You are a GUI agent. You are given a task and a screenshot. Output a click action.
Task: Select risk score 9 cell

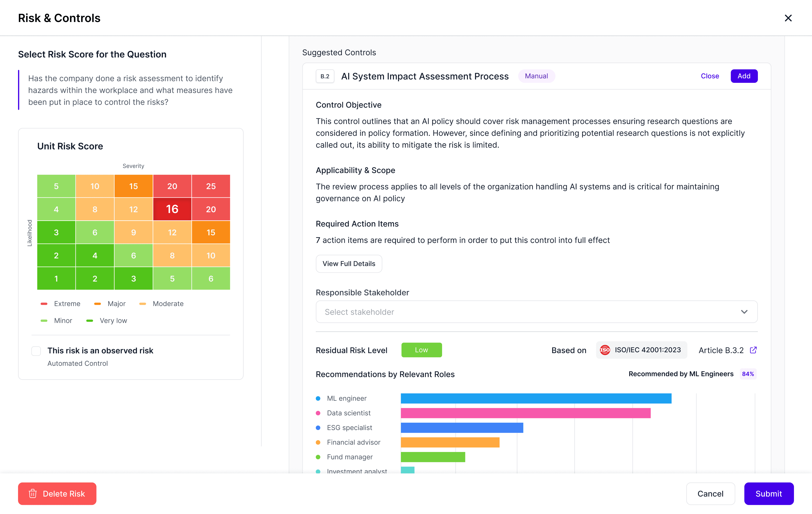point(134,232)
